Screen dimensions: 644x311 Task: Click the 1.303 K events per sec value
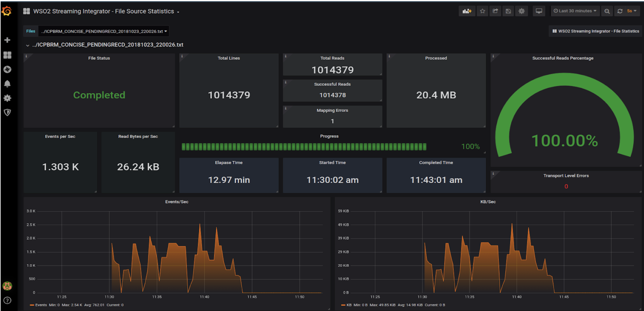tap(60, 167)
